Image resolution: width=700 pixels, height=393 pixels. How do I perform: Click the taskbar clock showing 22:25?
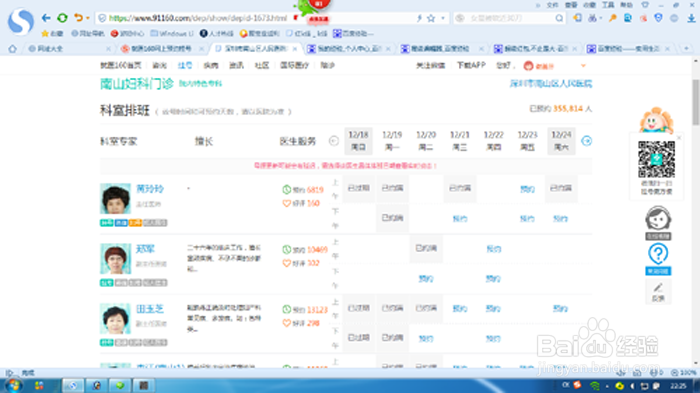[x=678, y=385]
